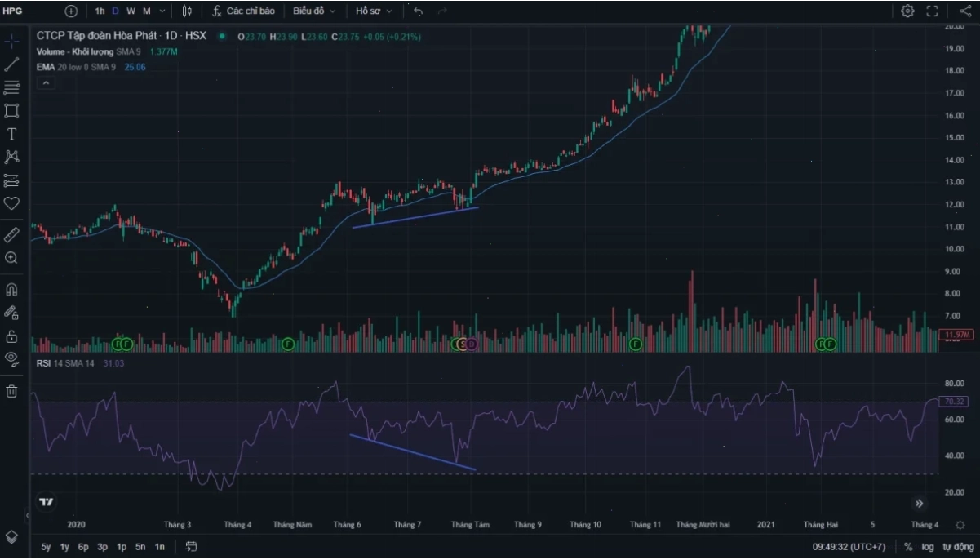Open 'Các chỉ báo' indicators
The width and height of the screenshot is (980, 560).
tap(243, 11)
